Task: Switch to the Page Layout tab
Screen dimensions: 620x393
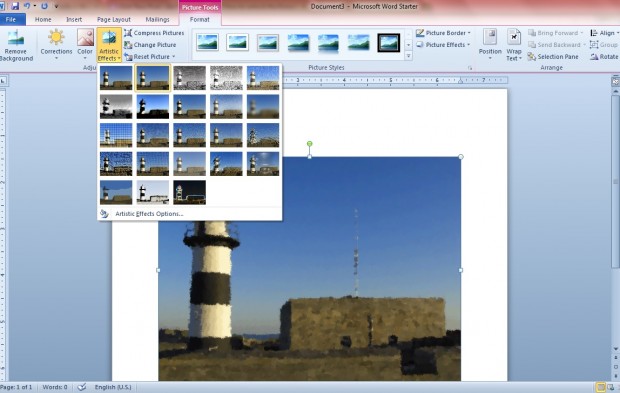Action: tap(113, 19)
